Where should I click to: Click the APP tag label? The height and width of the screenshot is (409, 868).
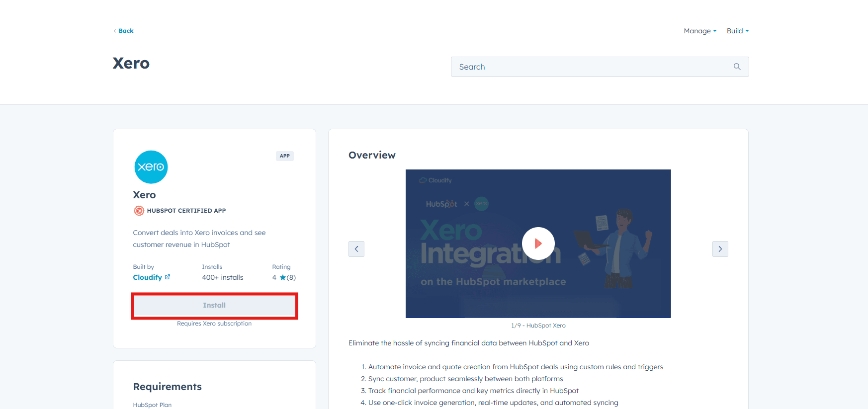[x=285, y=156]
